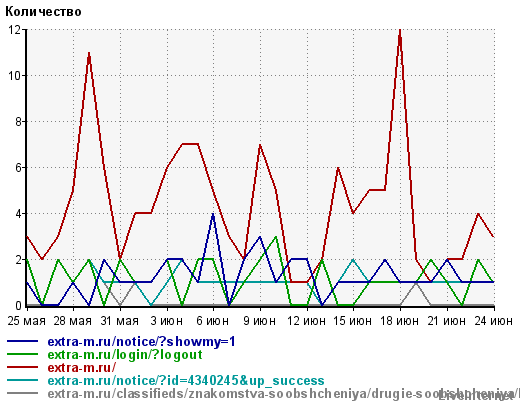This screenshot has height=405, width=520.
Task: Click the 'Количество' chart title
Action: click(x=43, y=12)
